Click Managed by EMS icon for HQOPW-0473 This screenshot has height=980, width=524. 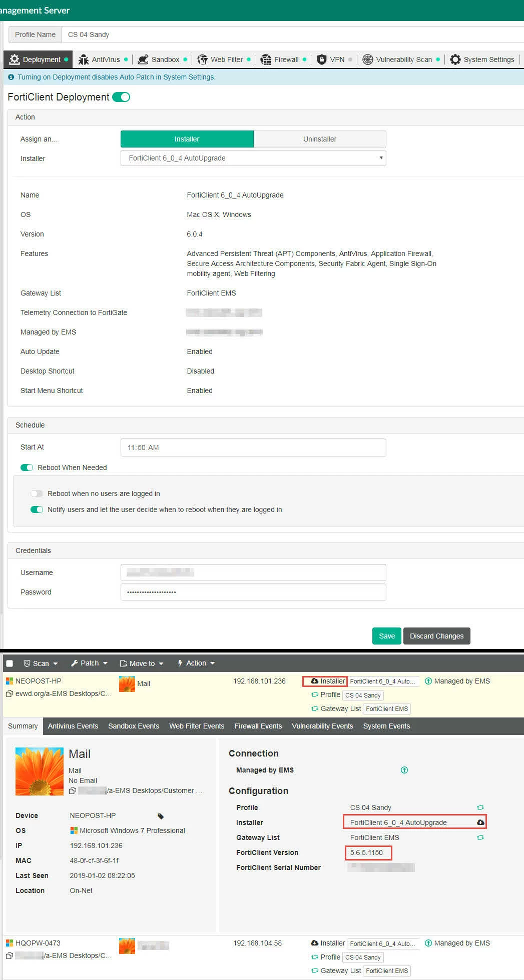[428, 943]
